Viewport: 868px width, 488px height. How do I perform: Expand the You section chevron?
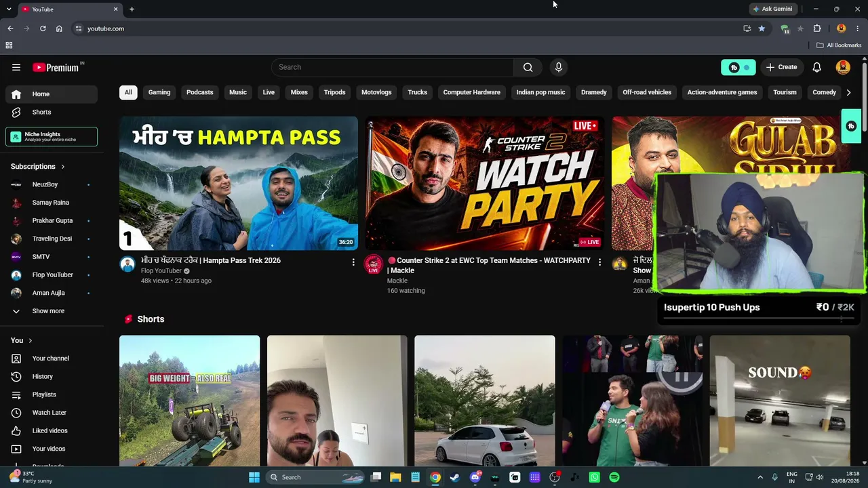[31, 340]
